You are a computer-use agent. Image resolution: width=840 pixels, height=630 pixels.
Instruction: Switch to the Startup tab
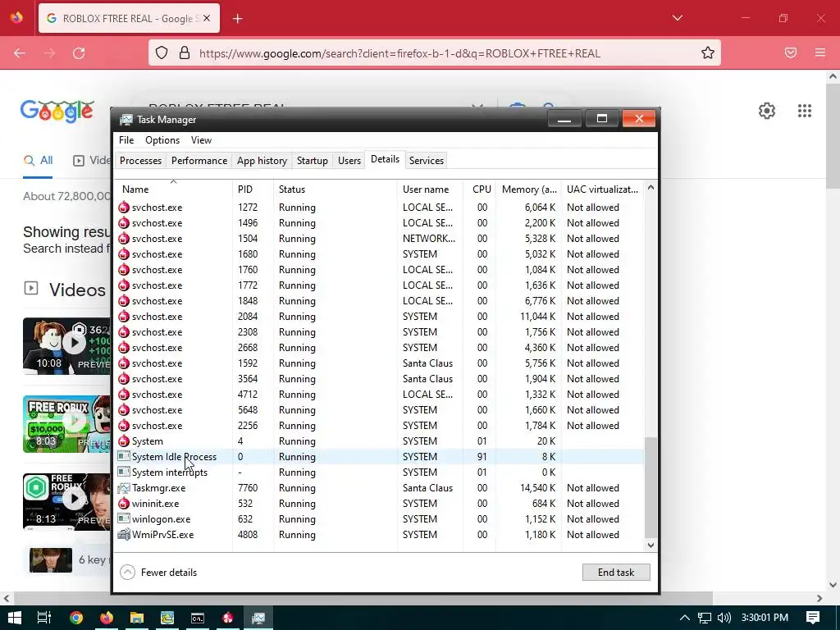pyautogui.click(x=313, y=161)
